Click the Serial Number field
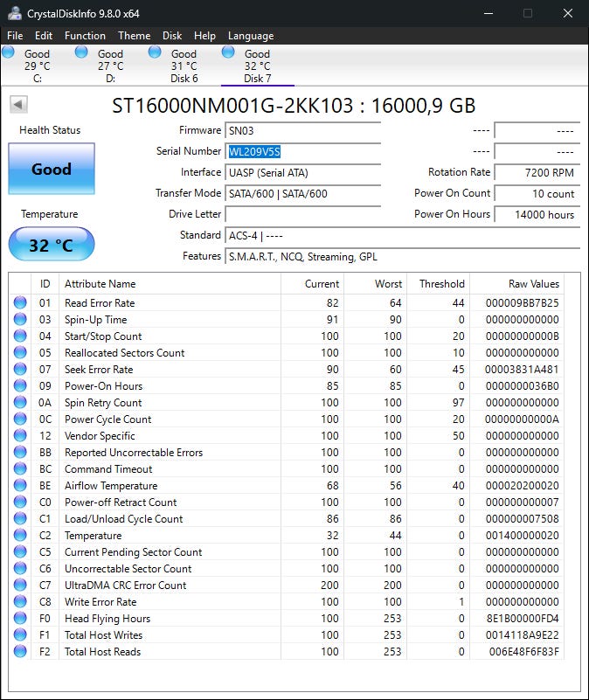 tap(302, 151)
